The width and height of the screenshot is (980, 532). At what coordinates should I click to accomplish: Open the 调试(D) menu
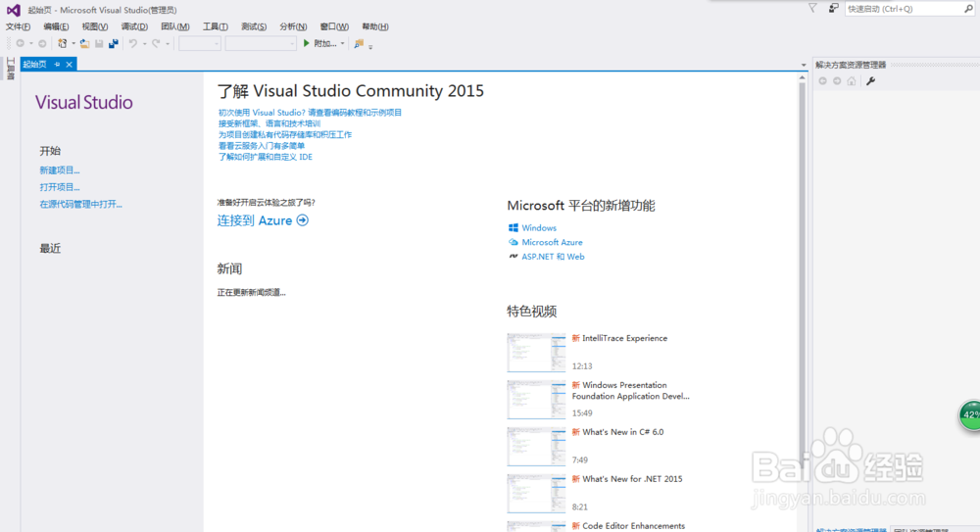[134, 26]
